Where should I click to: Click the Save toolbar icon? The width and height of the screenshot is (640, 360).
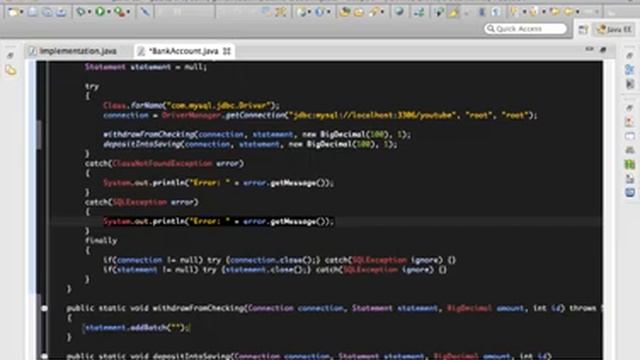[33, 12]
